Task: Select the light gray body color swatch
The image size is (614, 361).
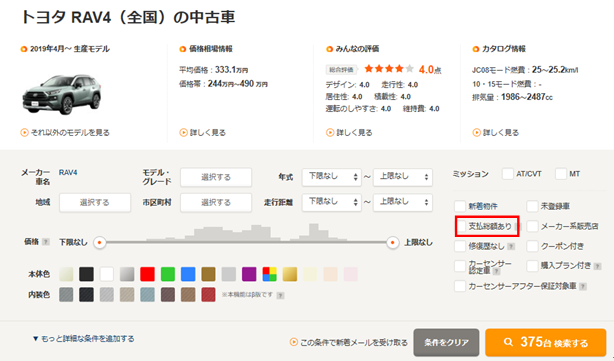Action: tap(229, 274)
